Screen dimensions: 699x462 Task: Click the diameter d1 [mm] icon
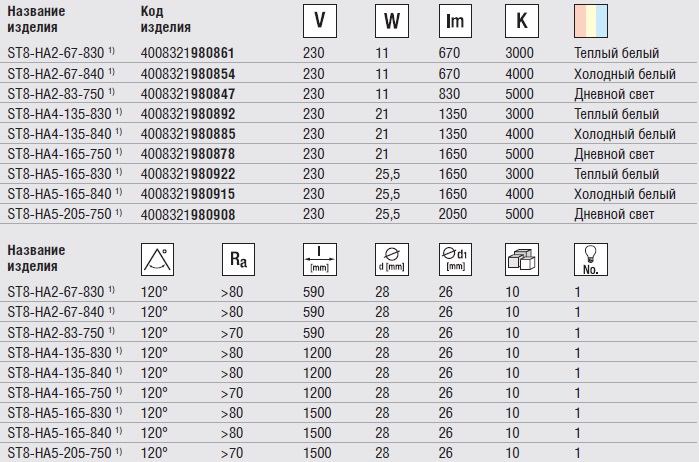(x=455, y=261)
